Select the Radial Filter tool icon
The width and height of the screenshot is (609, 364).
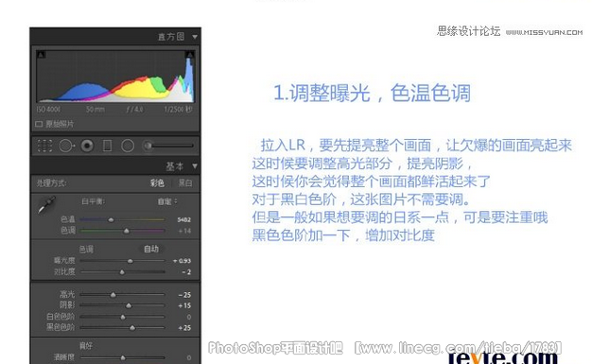(128, 146)
